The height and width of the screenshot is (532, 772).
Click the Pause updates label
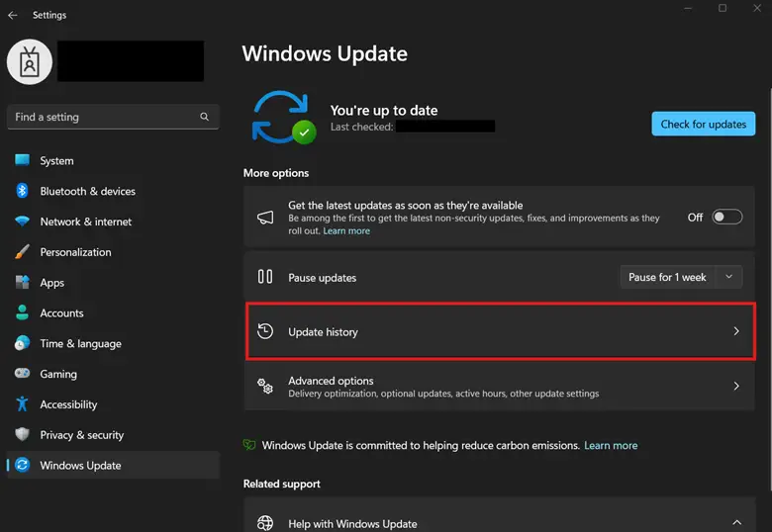coord(322,277)
